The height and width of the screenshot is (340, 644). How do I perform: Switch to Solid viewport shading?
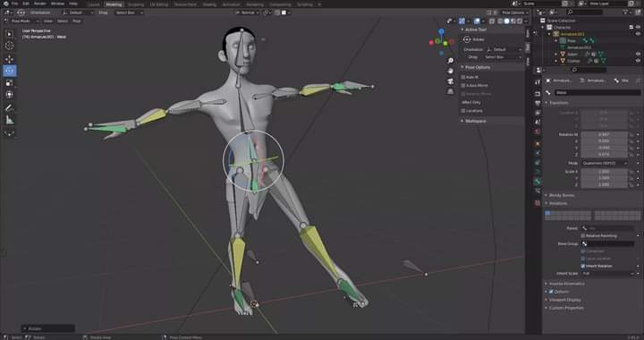507,21
